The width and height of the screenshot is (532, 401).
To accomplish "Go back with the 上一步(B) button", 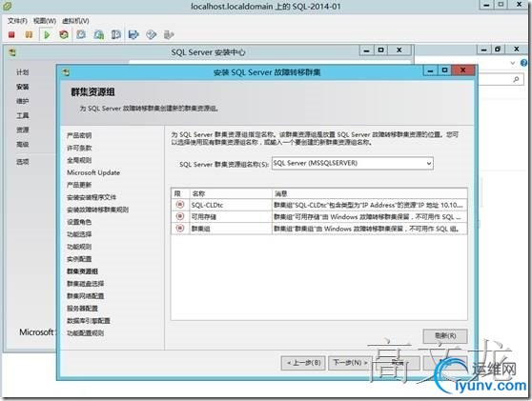I will 303,363.
